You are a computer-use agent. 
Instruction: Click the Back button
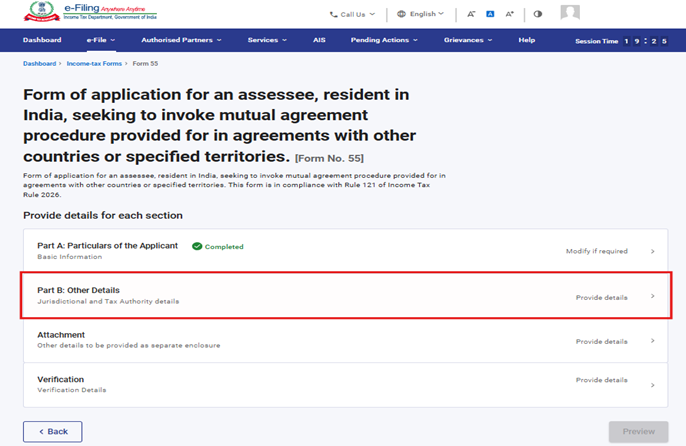(52, 431)
